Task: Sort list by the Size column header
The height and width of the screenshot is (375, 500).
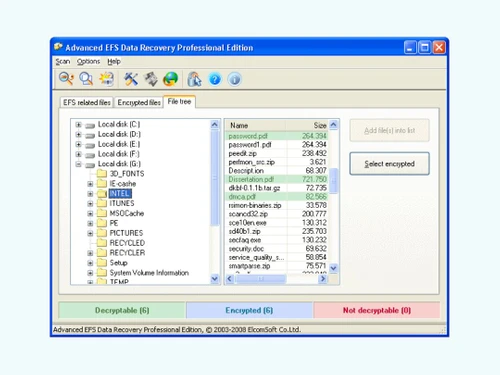Action: 307,125
